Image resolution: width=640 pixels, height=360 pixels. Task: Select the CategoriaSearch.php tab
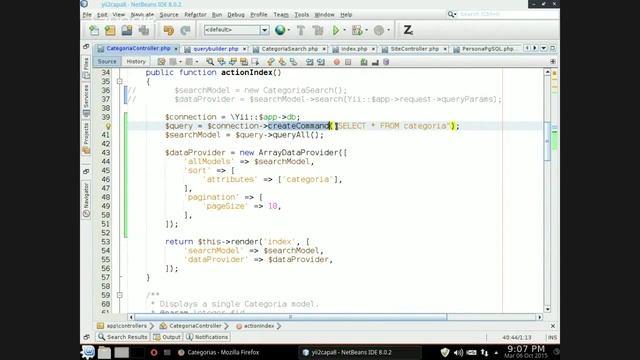(x=289, y=49)
